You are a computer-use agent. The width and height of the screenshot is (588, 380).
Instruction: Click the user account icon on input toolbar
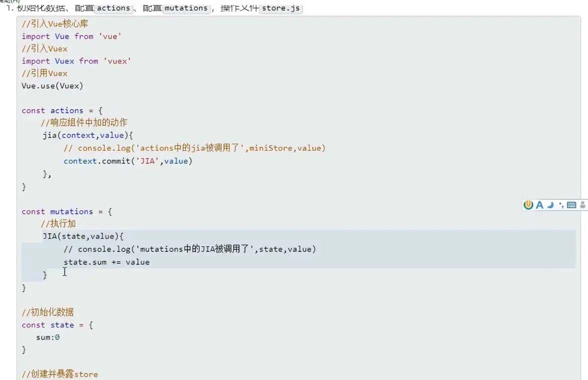(582, 205)
